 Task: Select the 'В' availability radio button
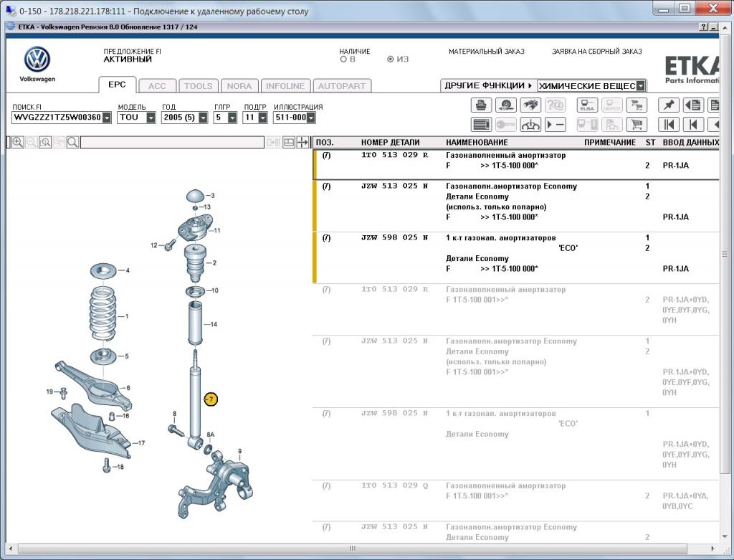point(343,60)
